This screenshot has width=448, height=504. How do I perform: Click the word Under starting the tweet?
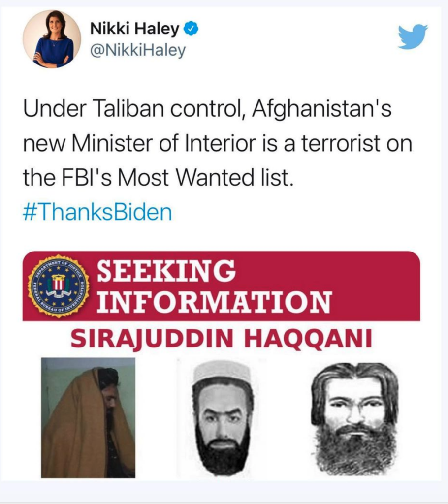tap(55, 109)
